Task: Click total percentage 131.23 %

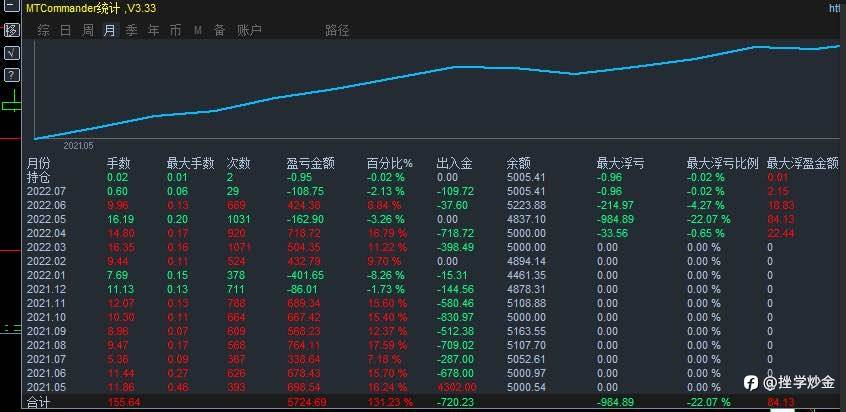Action: [x=390, y=402]
